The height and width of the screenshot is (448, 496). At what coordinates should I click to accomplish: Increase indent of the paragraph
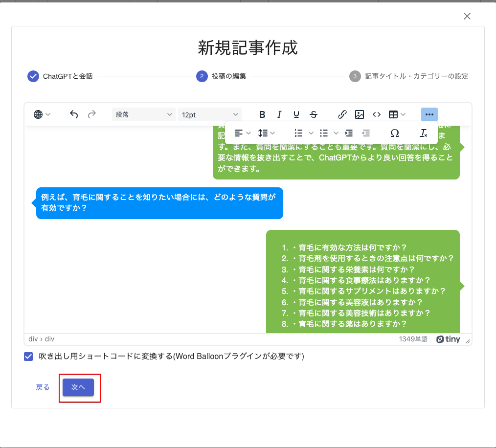coord(349,133)
